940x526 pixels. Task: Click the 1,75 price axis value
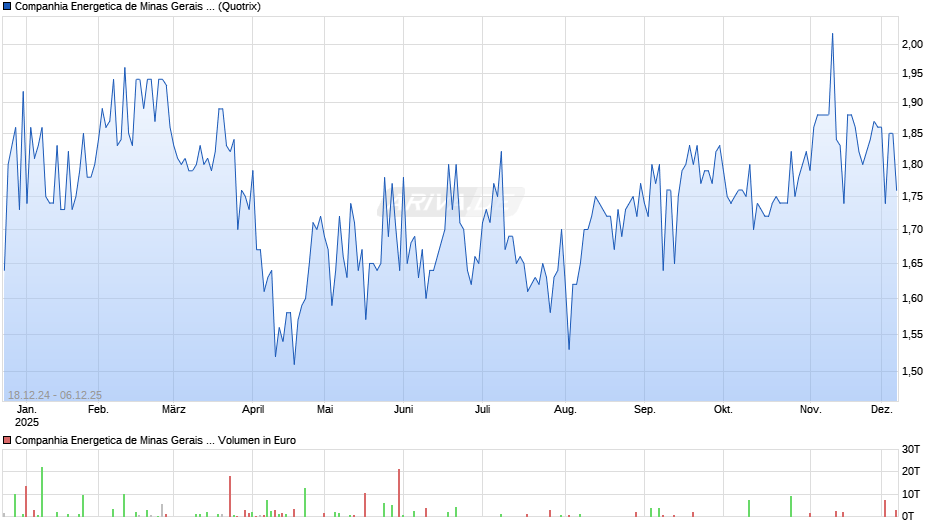pyautogui.click(x=912, y=197)
